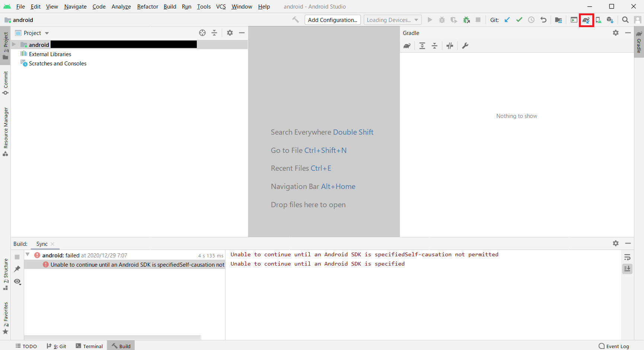Select the Sync tab in Build panel
This screenshot has height=350, width=644.
tap(42, 244)
